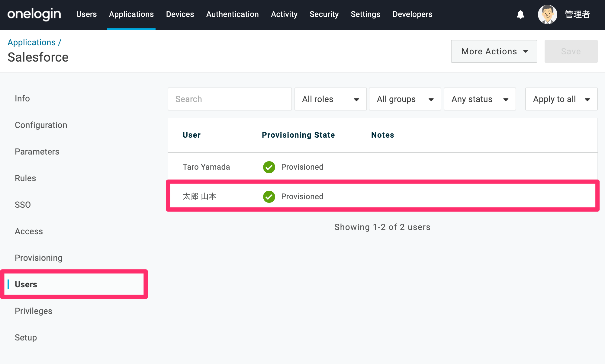Open the Developers navigation menu

(412, 14)
